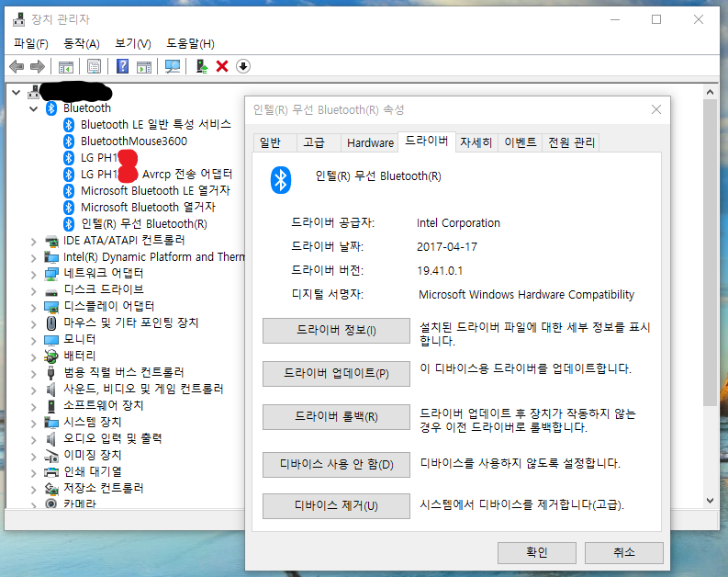Switch to the 자세히 tab
Viewport: 728px width, 577px height.
(476, 142)
